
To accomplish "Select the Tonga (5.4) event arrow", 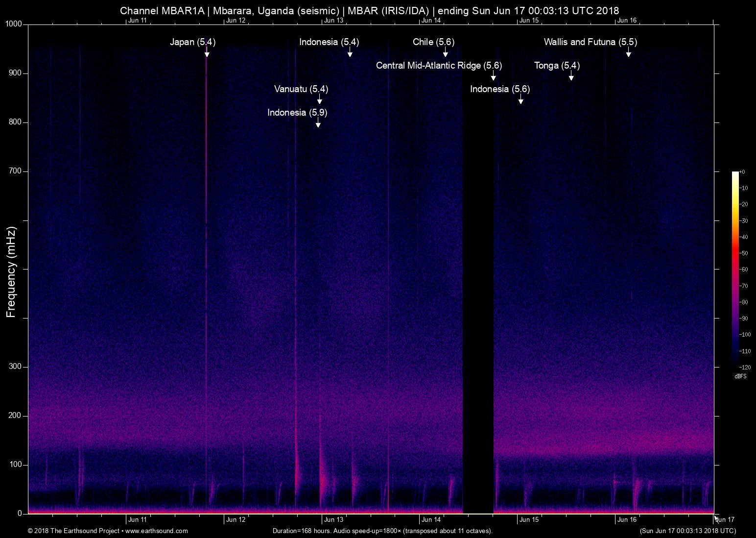I will (571, 75).
